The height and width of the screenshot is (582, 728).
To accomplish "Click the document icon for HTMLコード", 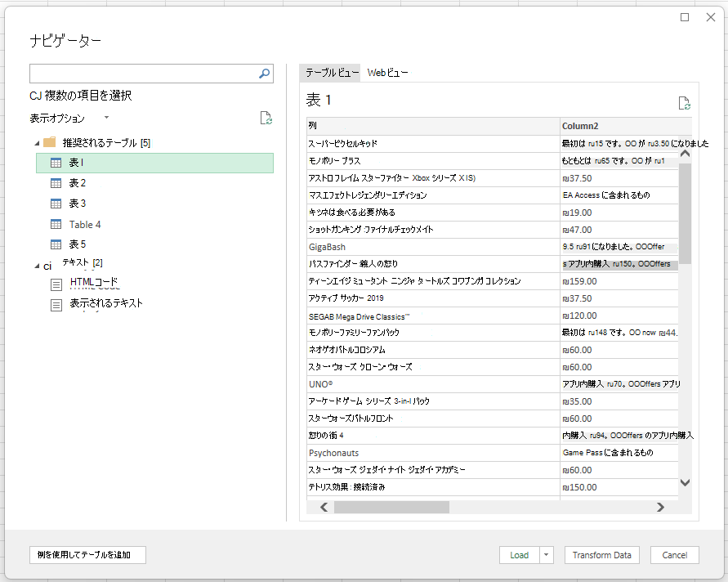I will 56,284.
